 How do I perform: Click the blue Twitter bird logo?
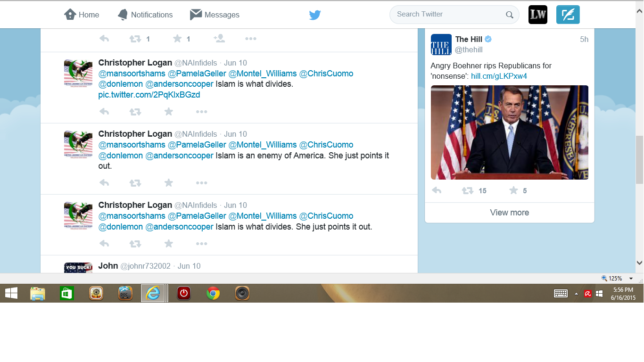(315, 15)
